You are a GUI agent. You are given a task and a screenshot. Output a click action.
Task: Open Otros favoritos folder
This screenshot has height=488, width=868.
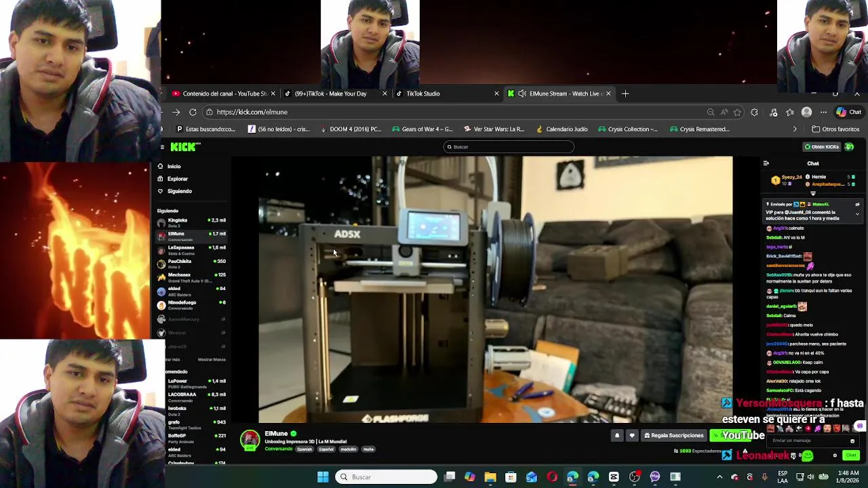tap(835, 129)
